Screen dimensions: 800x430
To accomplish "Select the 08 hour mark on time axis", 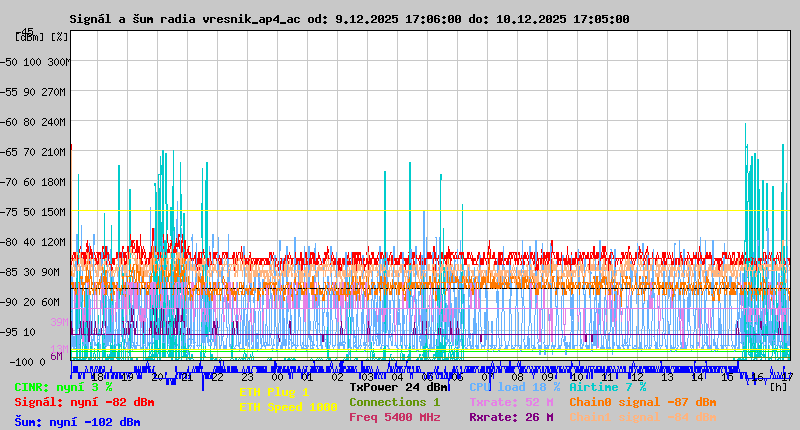I will (517, 376).
